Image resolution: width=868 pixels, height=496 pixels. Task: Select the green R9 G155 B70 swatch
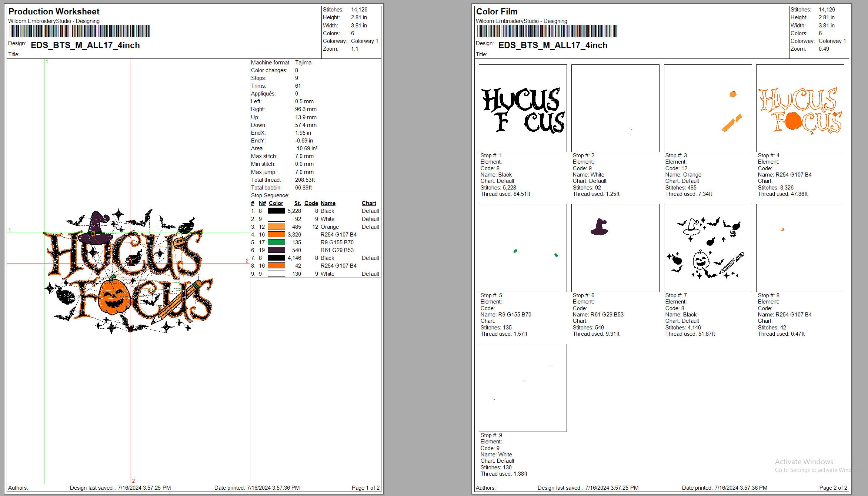(276, 242)
